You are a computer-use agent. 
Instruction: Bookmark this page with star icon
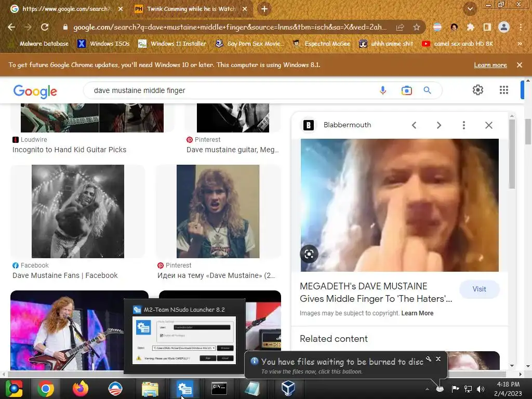click(x=416, y=27)
